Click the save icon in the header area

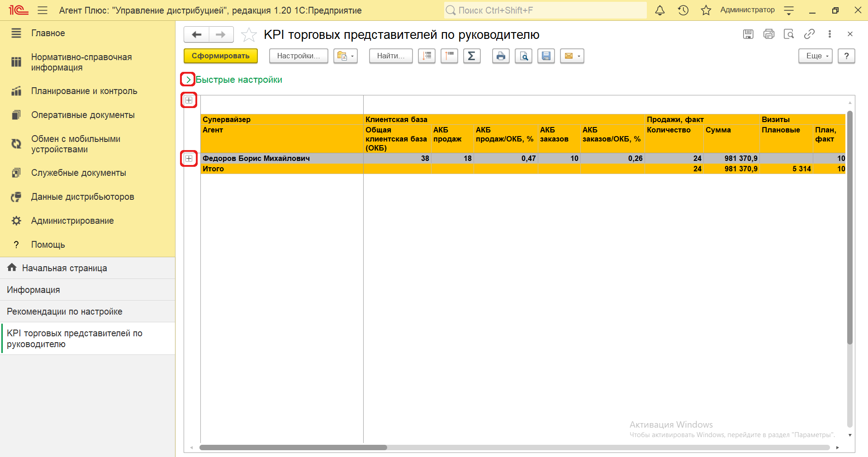(x=748, y=34)
